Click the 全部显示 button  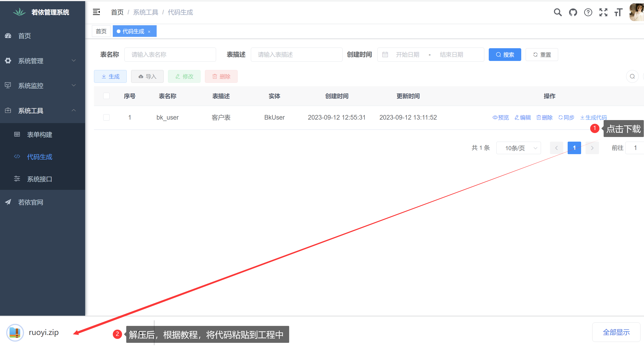[616, 332]
